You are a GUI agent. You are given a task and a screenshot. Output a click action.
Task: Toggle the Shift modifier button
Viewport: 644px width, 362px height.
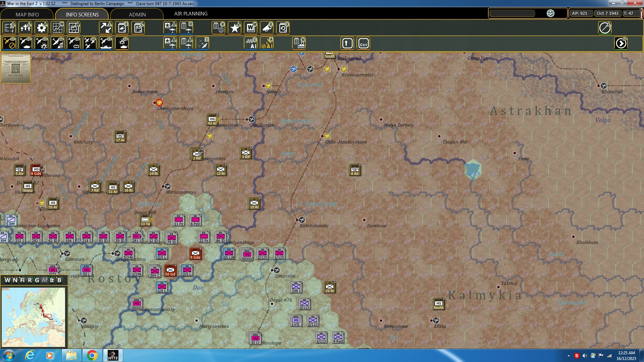[x=347, y=43]
